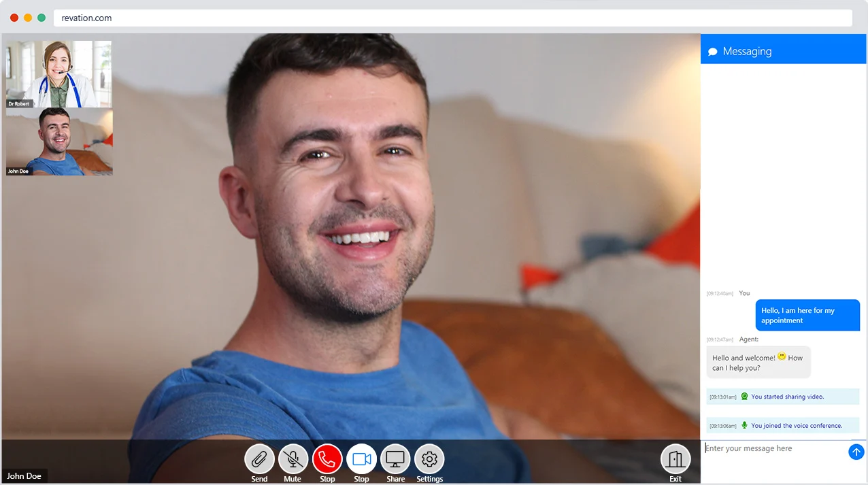Click the Messaging panel header title
The height and width of the screenshot is (485, 868).
click(x=747, y=52)
